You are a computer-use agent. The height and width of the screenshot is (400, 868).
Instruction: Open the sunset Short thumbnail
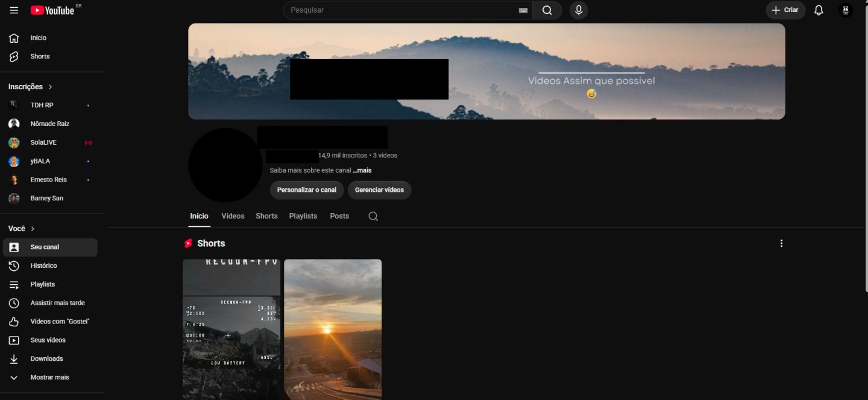pyautogui.click(x=333, y=329)
